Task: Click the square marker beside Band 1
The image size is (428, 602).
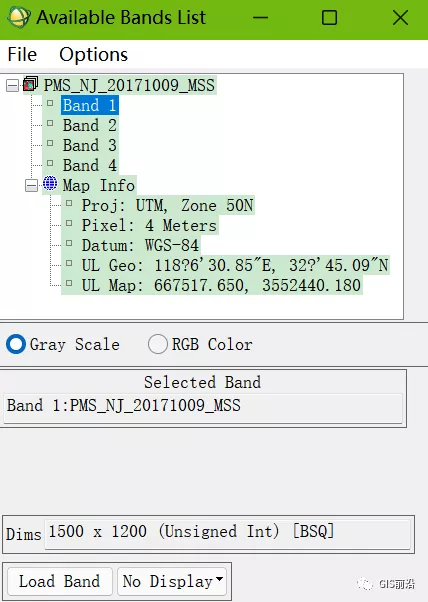Action: pyautogui.click(x=50, y=103)
